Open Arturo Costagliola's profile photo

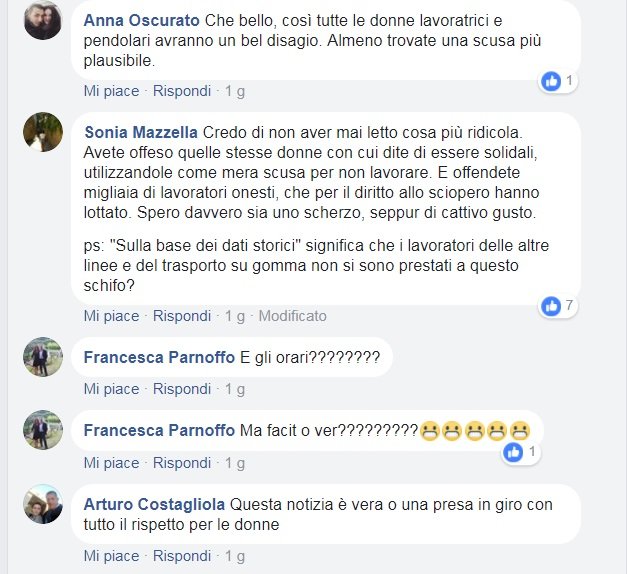(43, 504)
